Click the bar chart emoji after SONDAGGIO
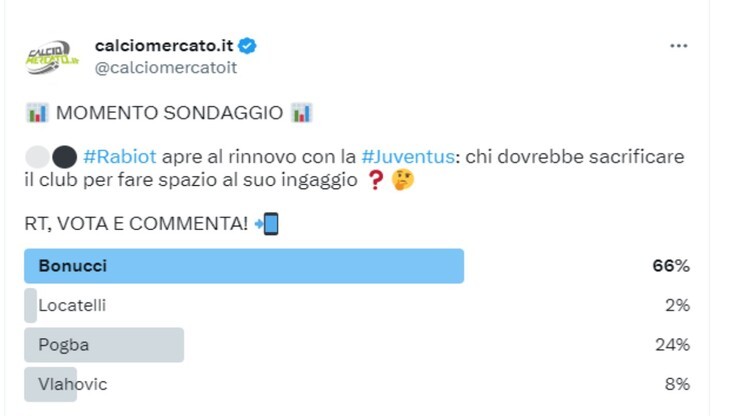 301,113
